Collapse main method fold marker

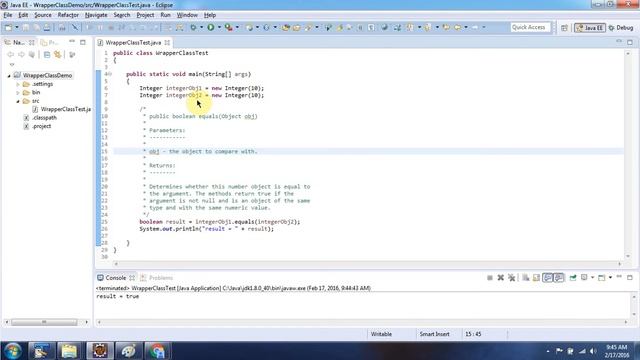click(110, 74)
